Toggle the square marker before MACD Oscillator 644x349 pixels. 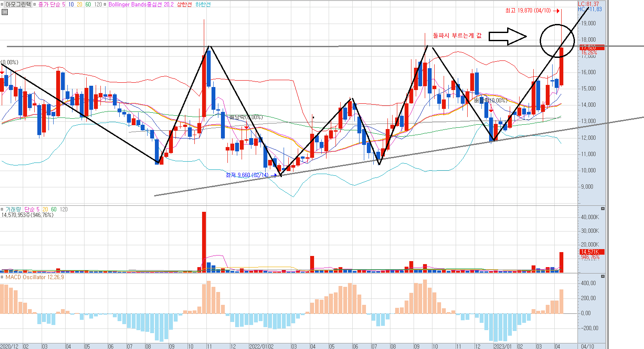point(2,277)
